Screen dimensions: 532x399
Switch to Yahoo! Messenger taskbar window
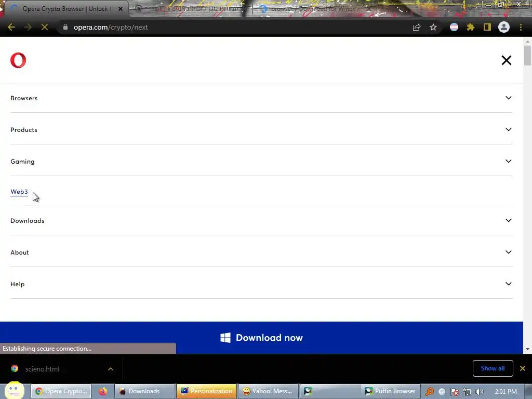point(268,391)
